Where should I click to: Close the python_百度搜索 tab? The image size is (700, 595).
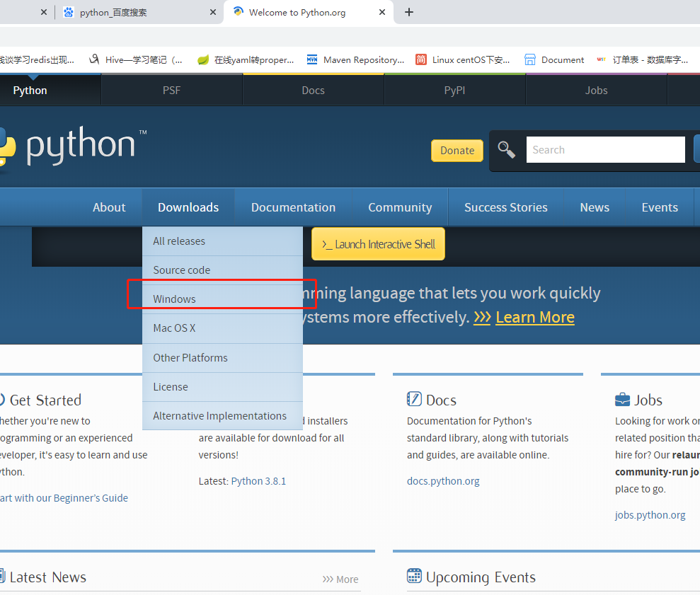213,12
